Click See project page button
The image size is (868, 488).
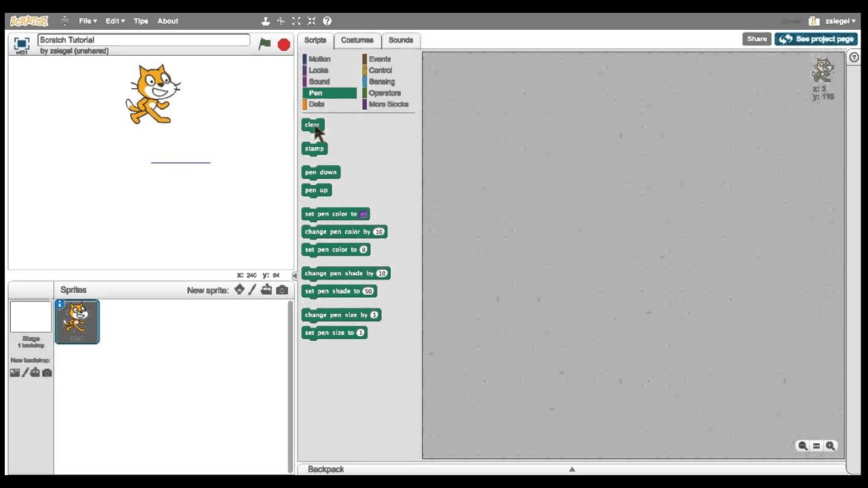click(x=816, y=39)
